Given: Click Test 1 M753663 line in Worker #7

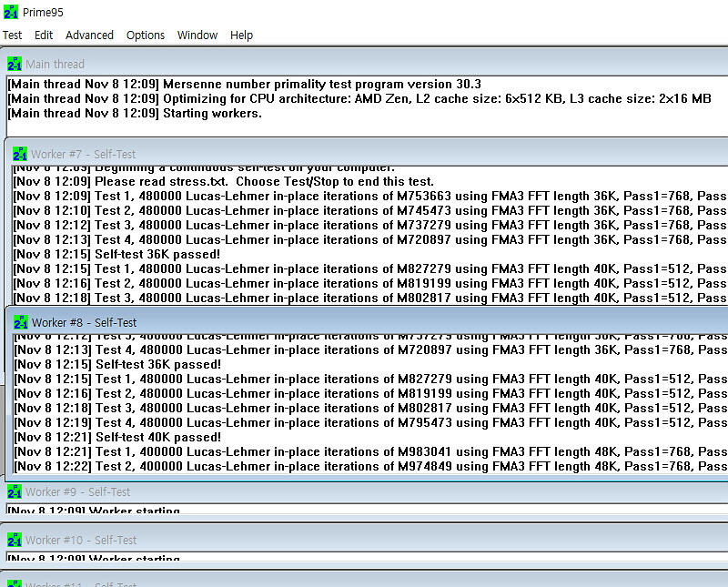Looking at the screenshot, I should [370, 197].
